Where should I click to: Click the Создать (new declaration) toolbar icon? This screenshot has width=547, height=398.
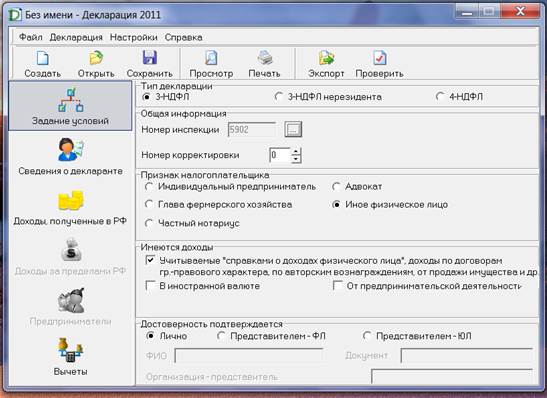(x=43, y=58)
